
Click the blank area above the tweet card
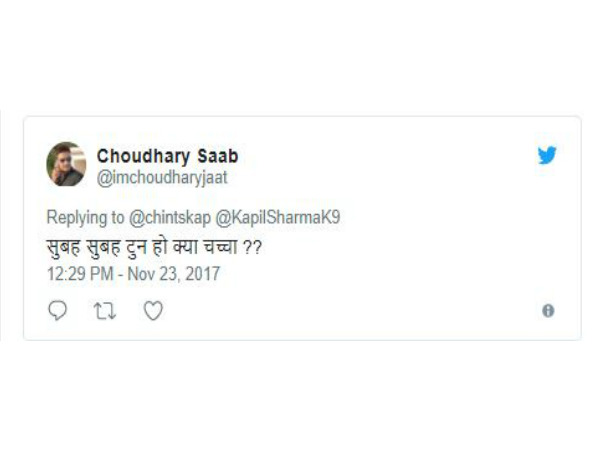click(300, 57)
